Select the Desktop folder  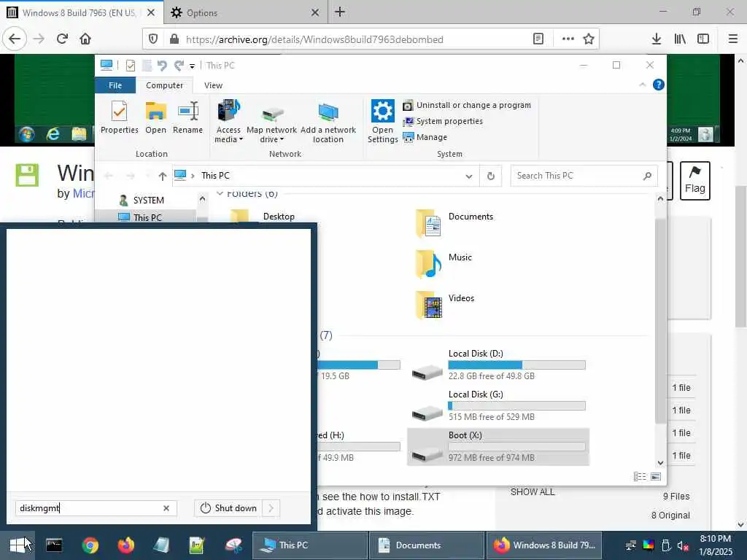pos(279,217)
